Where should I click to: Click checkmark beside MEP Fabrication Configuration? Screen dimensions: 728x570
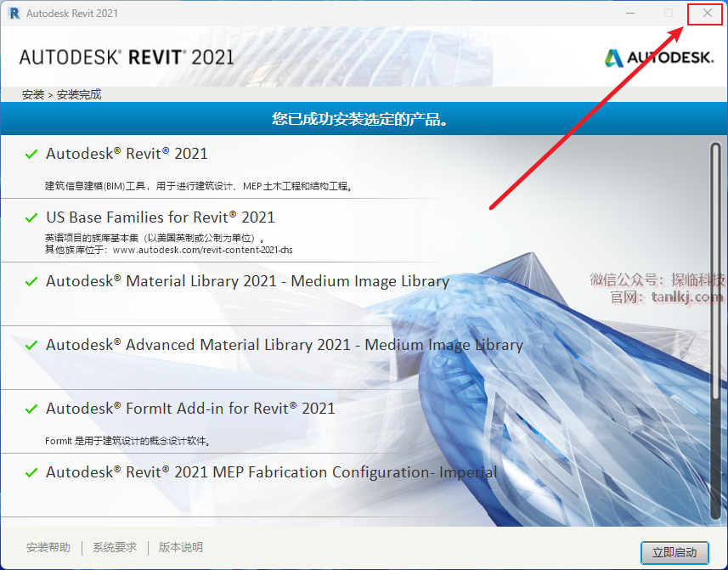(31, 472)
